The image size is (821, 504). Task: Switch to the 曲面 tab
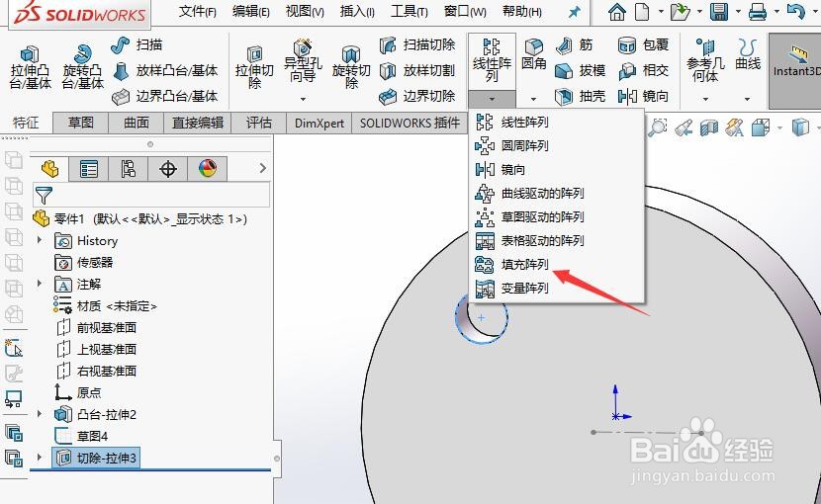point(137,123)
